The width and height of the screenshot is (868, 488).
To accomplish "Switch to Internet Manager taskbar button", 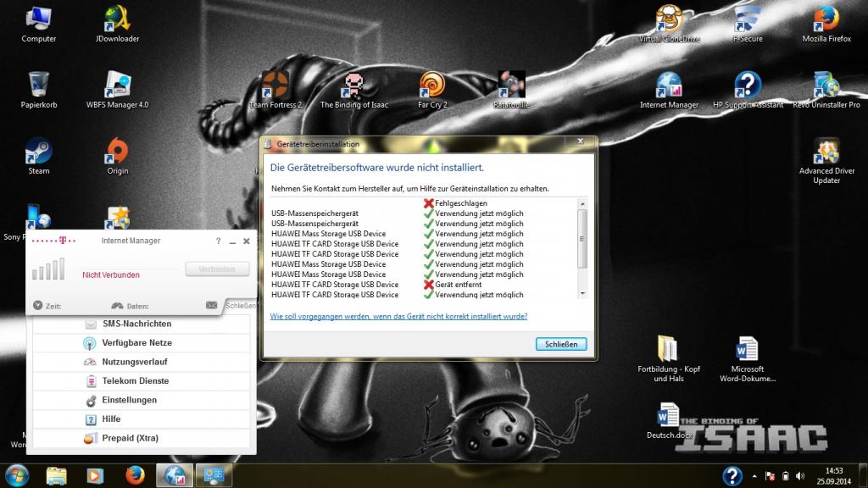I will (x=175, y=476).
